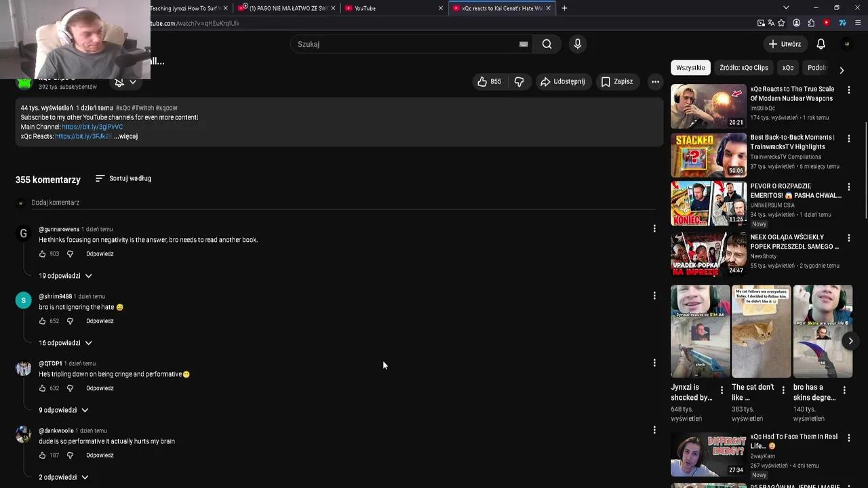Open options for Nuclear Weapons video suggestion
Screen dimensions: 868x488
tap(849, 89)
